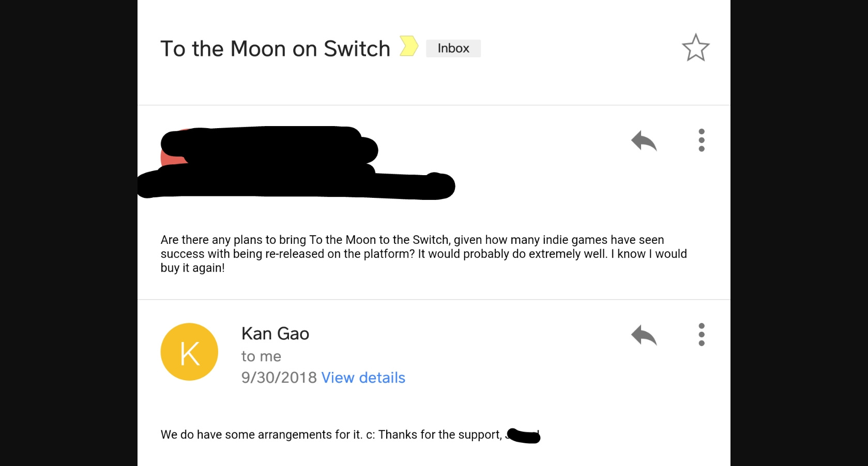
Task: Star the To the Moon conversation
Action: click(695, 48)
